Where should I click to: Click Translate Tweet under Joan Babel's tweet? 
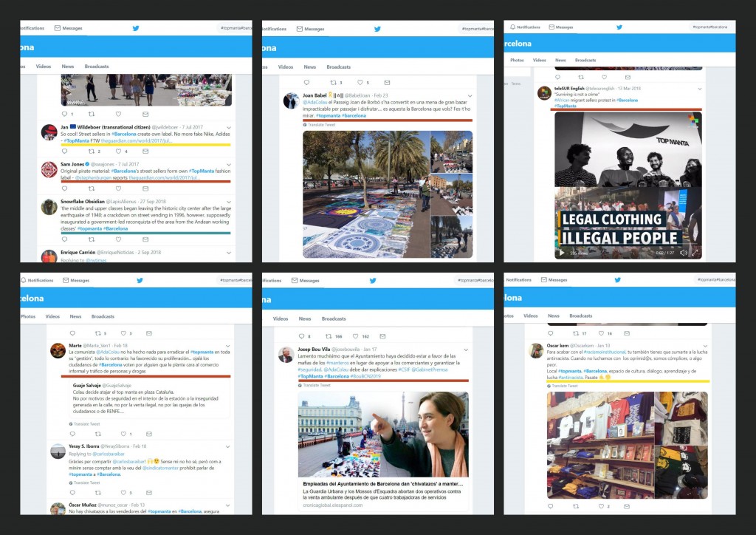(x=321, y=125)
